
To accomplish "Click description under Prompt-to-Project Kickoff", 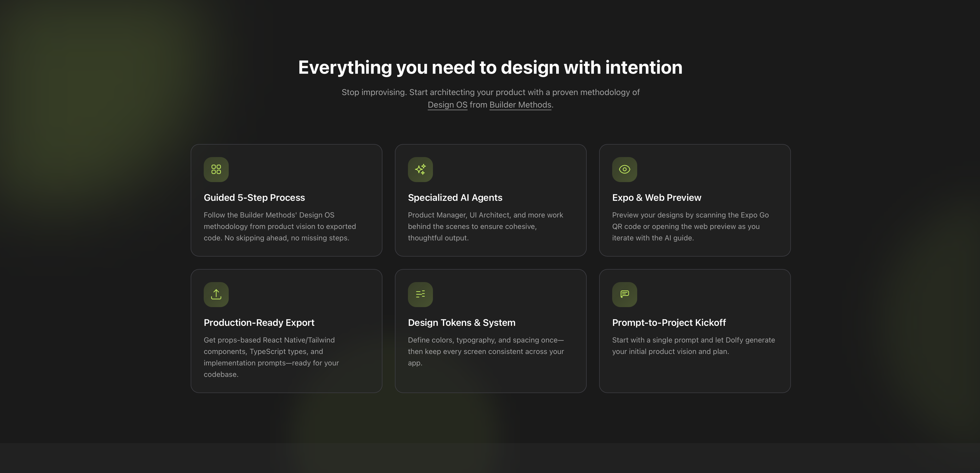I will point(693,346).
